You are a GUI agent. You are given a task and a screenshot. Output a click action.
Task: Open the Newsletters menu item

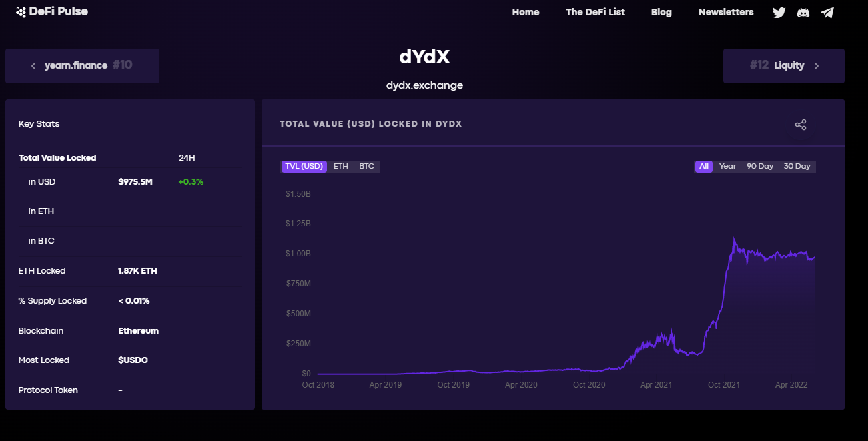[x=726, y=12]
